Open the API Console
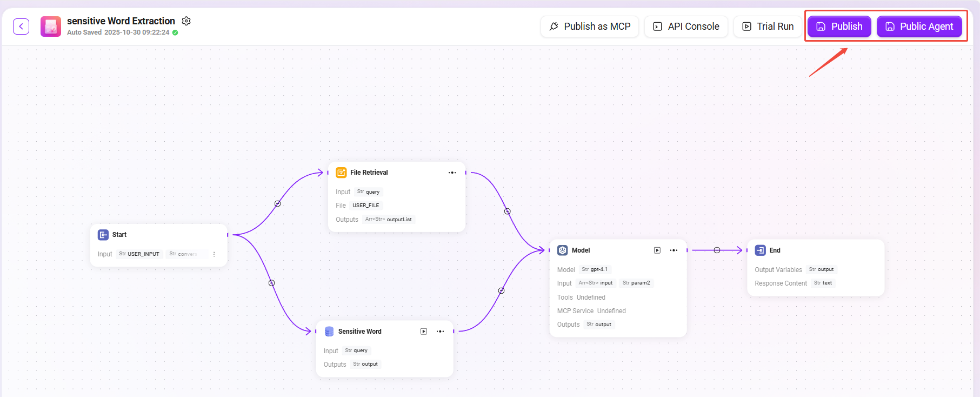This screenshot has height=397, width=980. [x=686, y=27]
